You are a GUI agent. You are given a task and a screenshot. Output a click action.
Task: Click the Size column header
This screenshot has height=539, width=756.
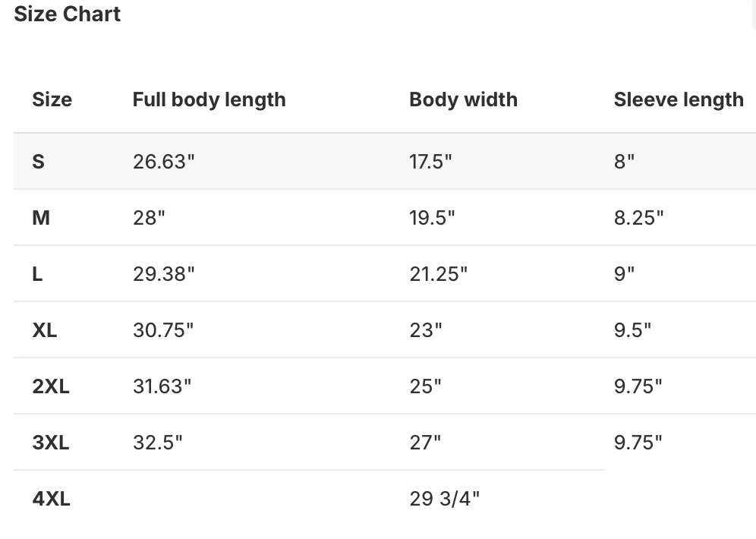pos(52,99)
